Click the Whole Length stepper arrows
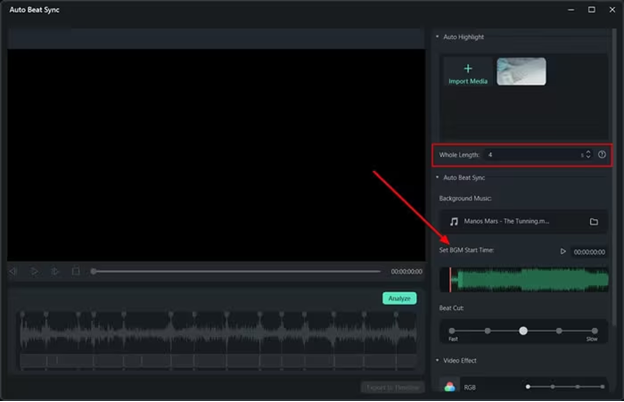Viewport: 624px width, 402px height. (x=588, y=154)
